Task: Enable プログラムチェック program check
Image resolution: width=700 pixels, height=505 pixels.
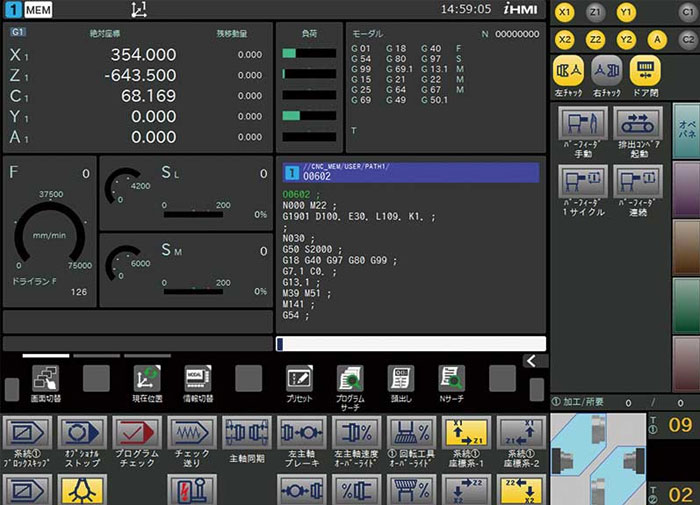Action: [x=137, y=433]
